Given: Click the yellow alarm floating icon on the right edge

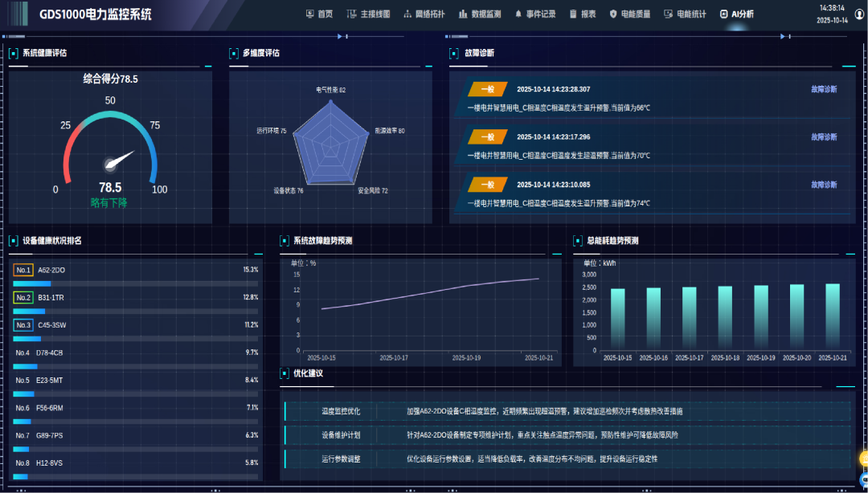Looking at the screenshot, I should 865,459.
